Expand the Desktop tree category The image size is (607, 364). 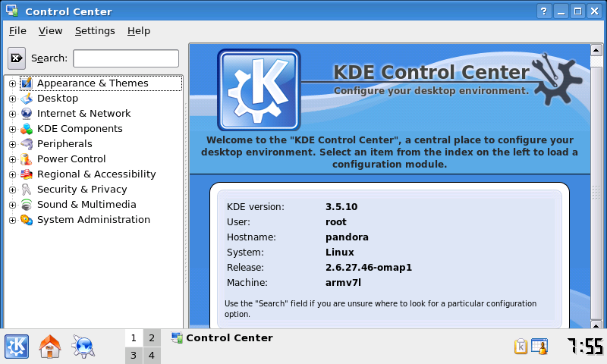12,99
